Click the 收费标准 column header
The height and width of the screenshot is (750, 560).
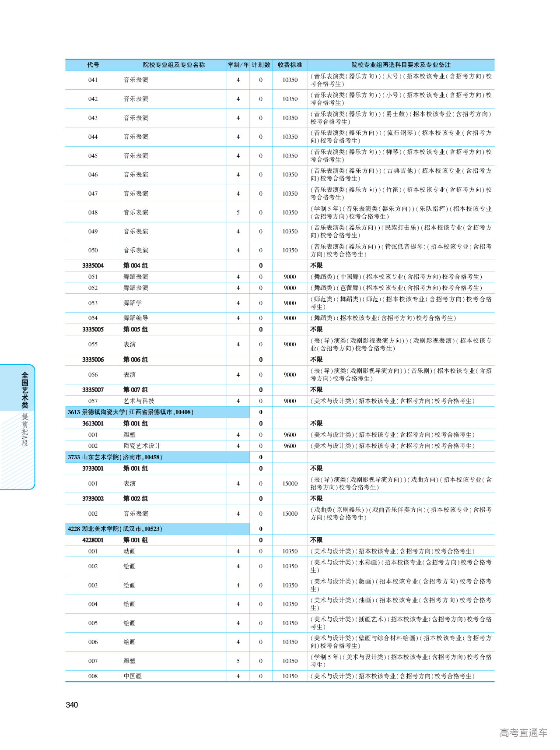click(290, 65)
